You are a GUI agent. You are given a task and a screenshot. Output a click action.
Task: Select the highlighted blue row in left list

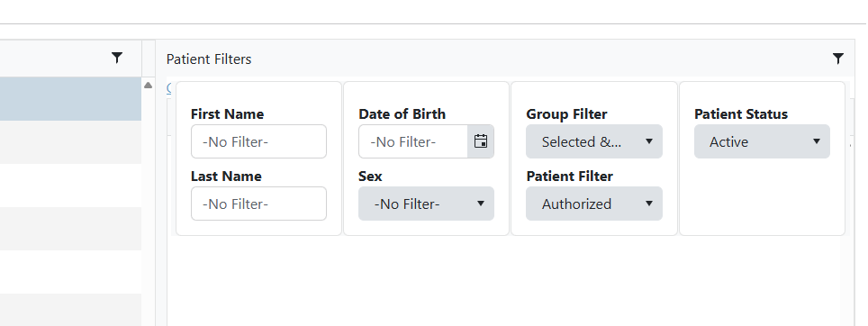(70, 98)
